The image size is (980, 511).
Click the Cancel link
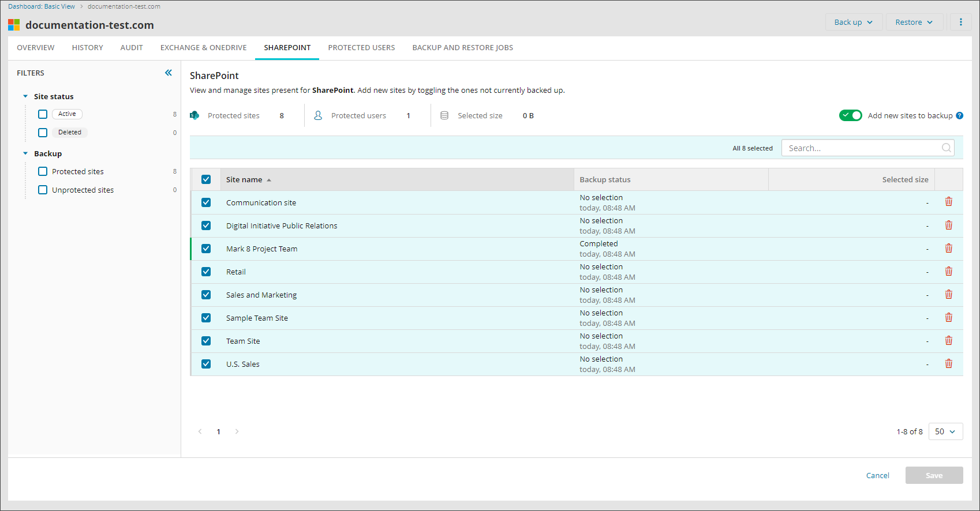pos(877,475)
